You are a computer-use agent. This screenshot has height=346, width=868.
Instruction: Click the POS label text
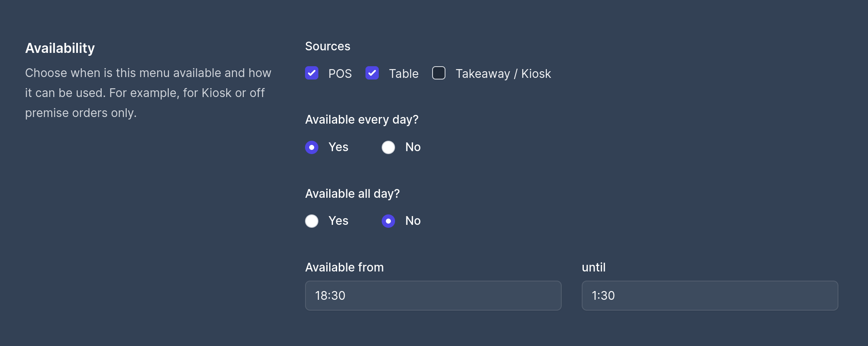pos(340,74)
